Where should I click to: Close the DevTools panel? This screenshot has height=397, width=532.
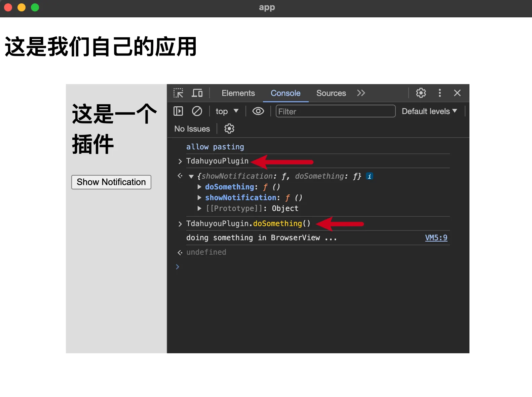[x=457, y=93]
